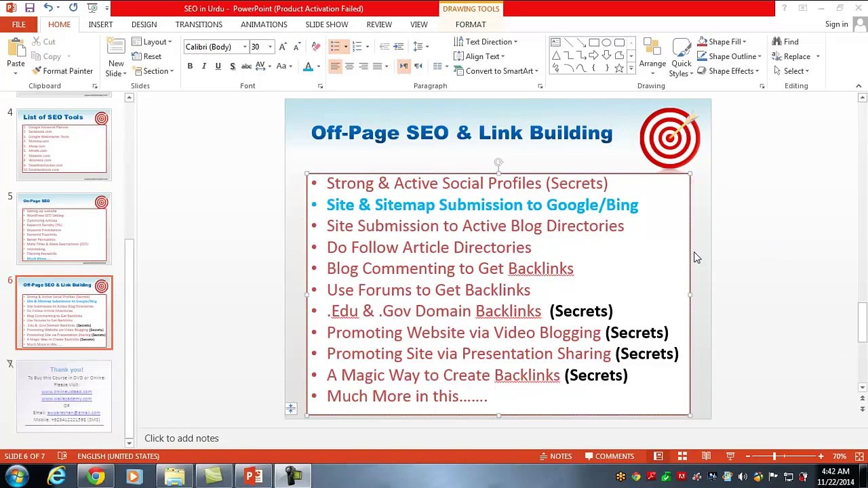Clear all formatting eraser icon

pos(315,47)
